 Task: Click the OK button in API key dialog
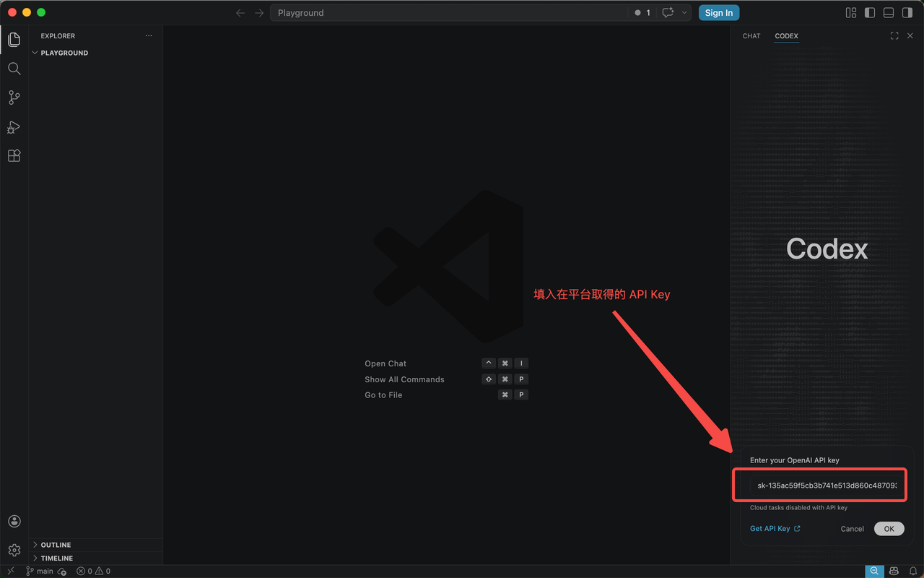[889, 529]
